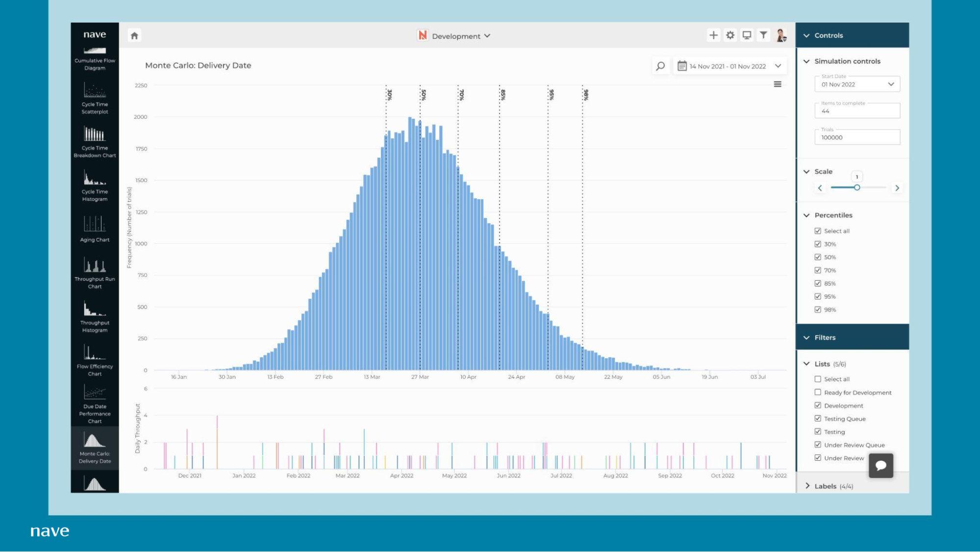This screenshot has width=980, height=552.
Task: Click the Trials input field
Action: click(x=857, y=138)
